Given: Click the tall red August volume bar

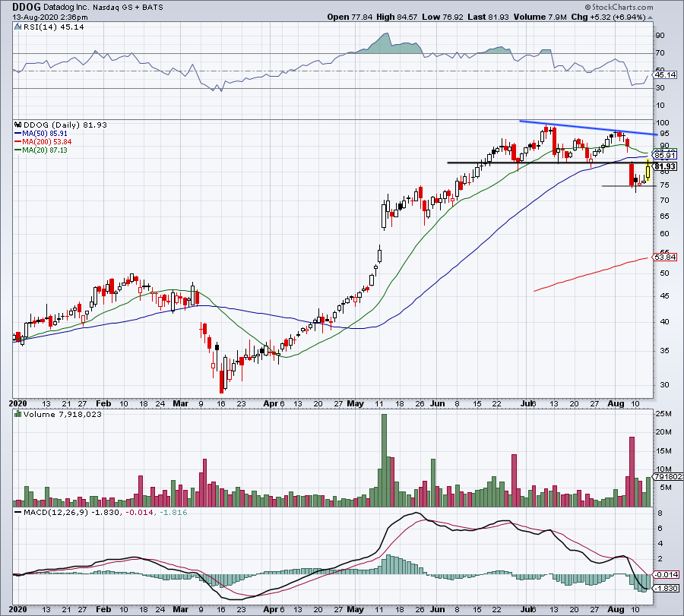Looking at the screenshot, I should 632,472.
